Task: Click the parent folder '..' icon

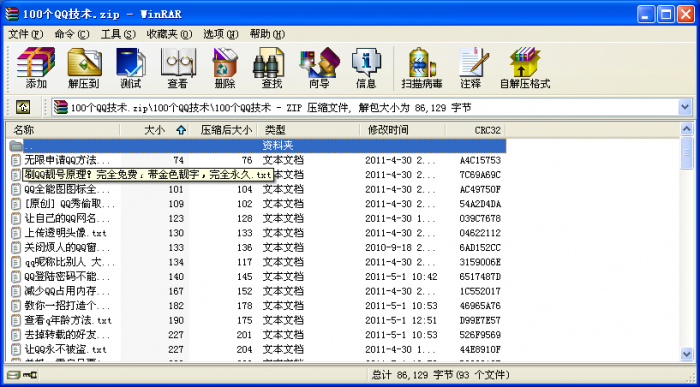Action: coord(16,146)
